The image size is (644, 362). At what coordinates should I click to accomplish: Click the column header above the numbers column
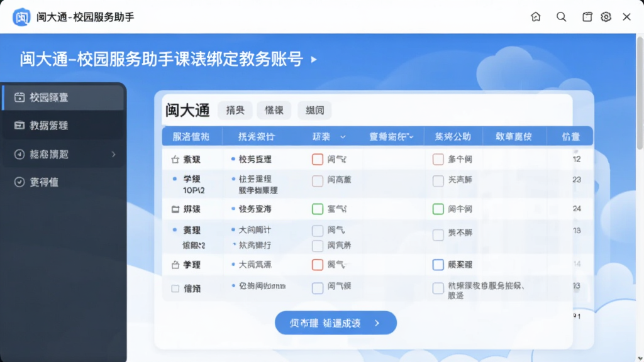click(x=570, y=136)
